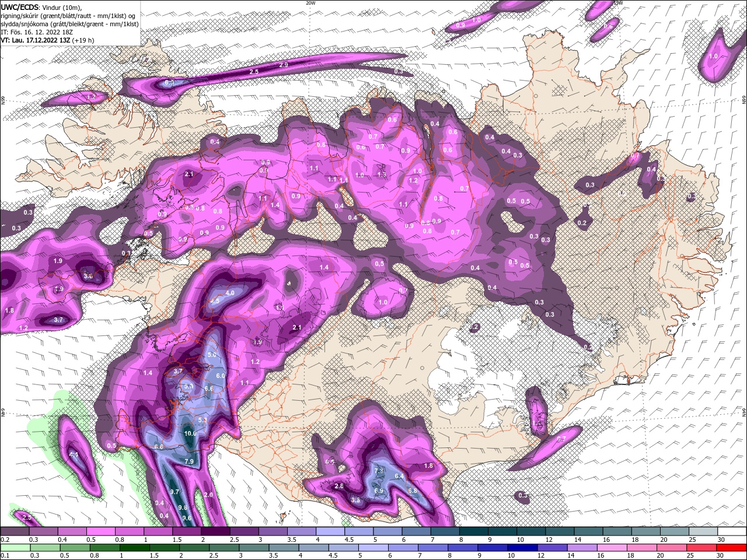747x560 pixels.
Task: Select the bottom-row swatch between 0.1 and 0.3
Action: point(16,547)
